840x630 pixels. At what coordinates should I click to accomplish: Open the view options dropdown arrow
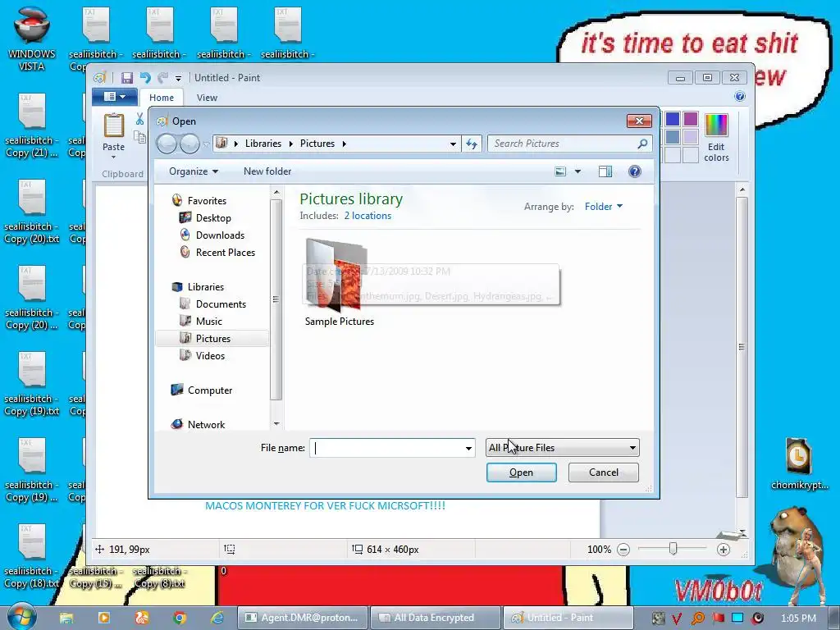577,171
